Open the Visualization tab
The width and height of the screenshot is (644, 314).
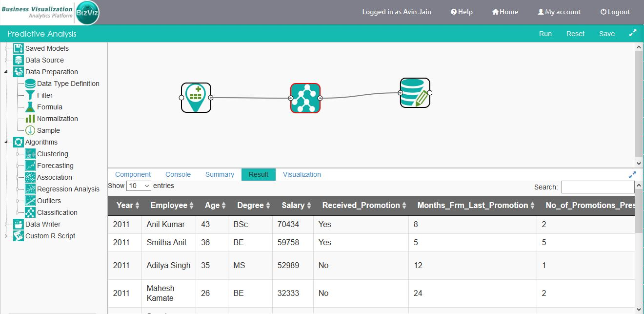pyautogui.click(x=302, y=174)
